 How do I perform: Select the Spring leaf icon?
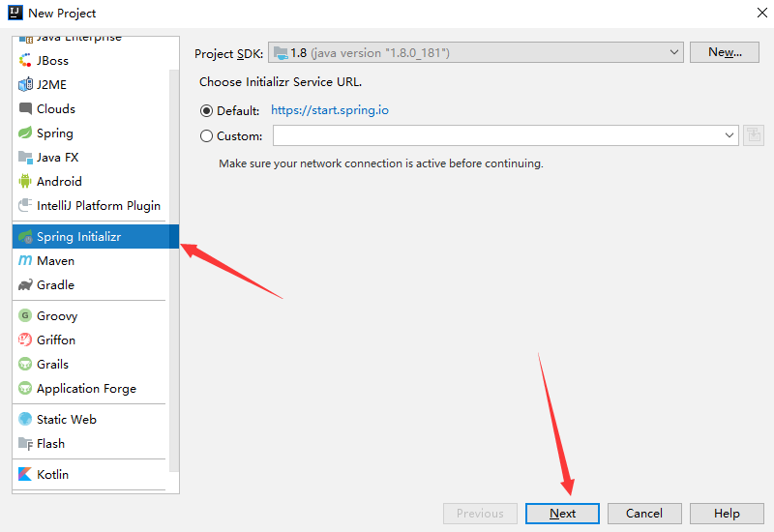pos(25,133)
